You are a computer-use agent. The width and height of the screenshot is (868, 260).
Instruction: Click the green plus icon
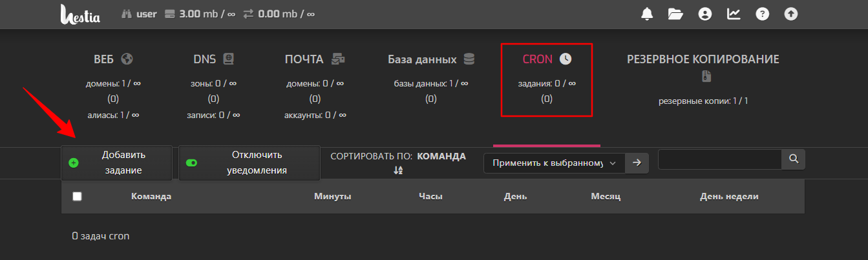click(x=73, y=163)
